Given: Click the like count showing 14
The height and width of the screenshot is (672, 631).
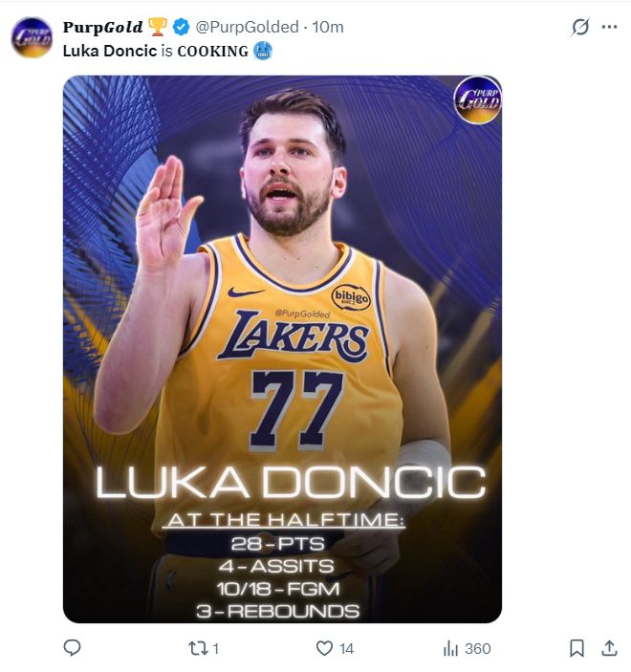Looking at the screenshot, I should pyautogui.click(x=346, y=648).
